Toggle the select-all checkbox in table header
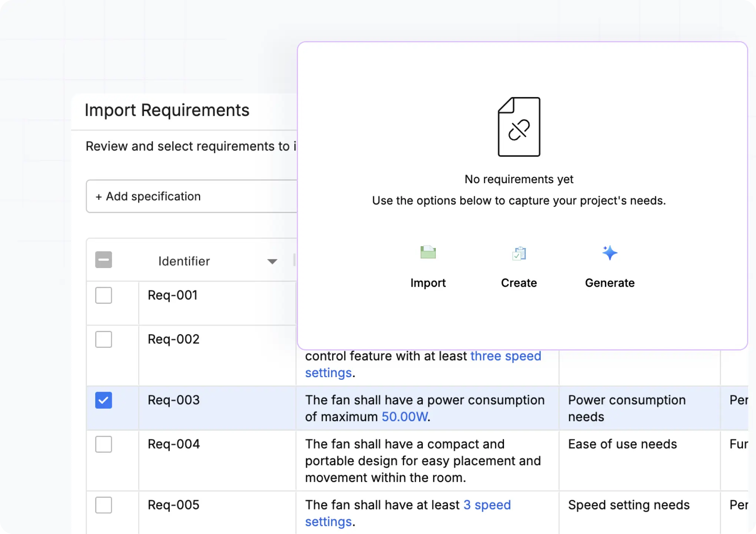 click(x=104, y=260)
